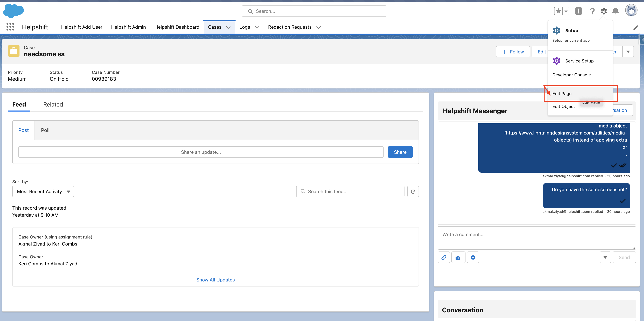Screen dimensions: 644x321
Task: Switch to the Related tab
Action: tap(53, 105)
